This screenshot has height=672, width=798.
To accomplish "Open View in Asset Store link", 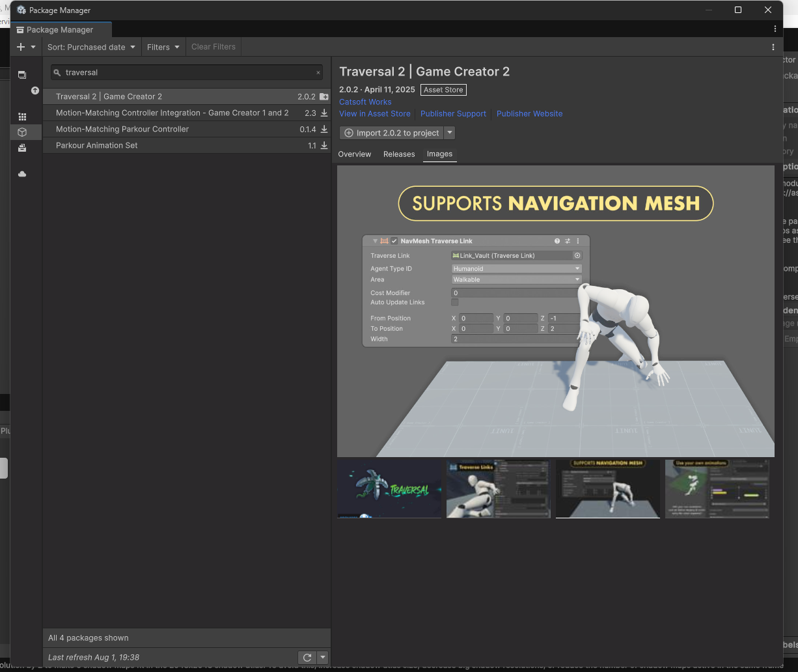I will [x=375, y=113].
